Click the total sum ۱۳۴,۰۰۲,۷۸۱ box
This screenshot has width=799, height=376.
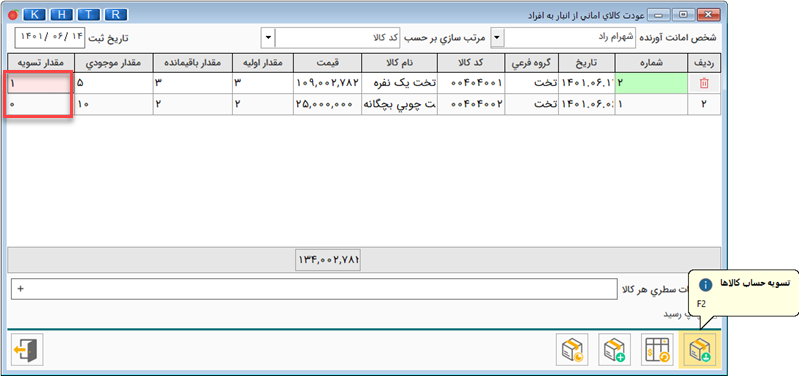[x=328, y=260]
